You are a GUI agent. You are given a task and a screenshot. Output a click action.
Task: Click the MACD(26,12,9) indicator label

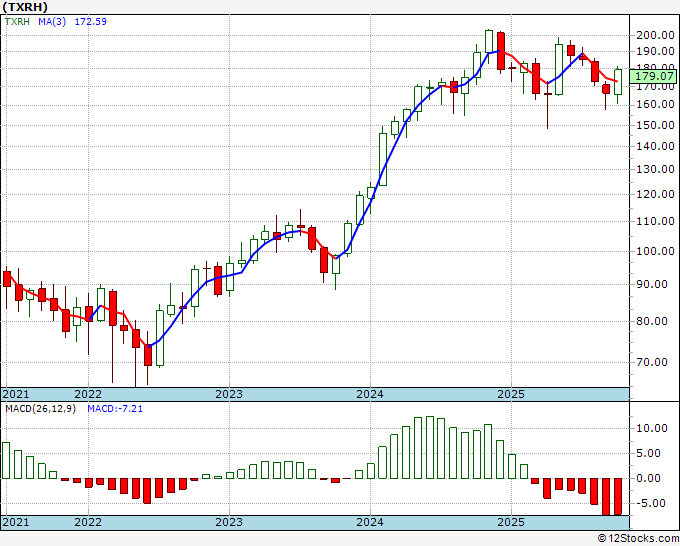click(40, 409)
